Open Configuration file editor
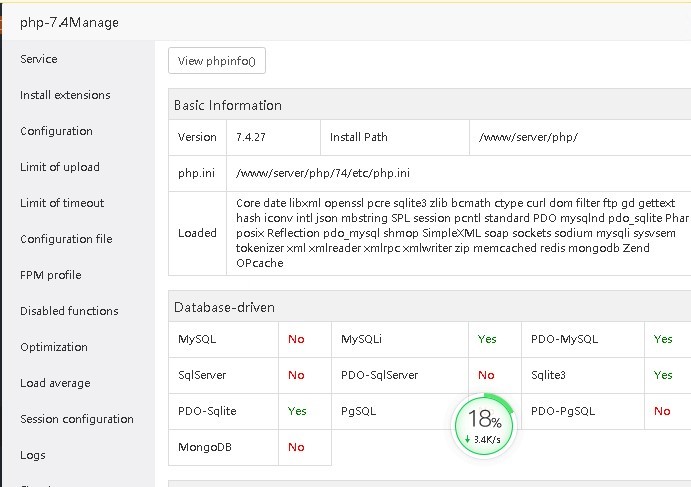Image resolution: width=691 pixels, height=487 pixels. (x=66, y=239)
